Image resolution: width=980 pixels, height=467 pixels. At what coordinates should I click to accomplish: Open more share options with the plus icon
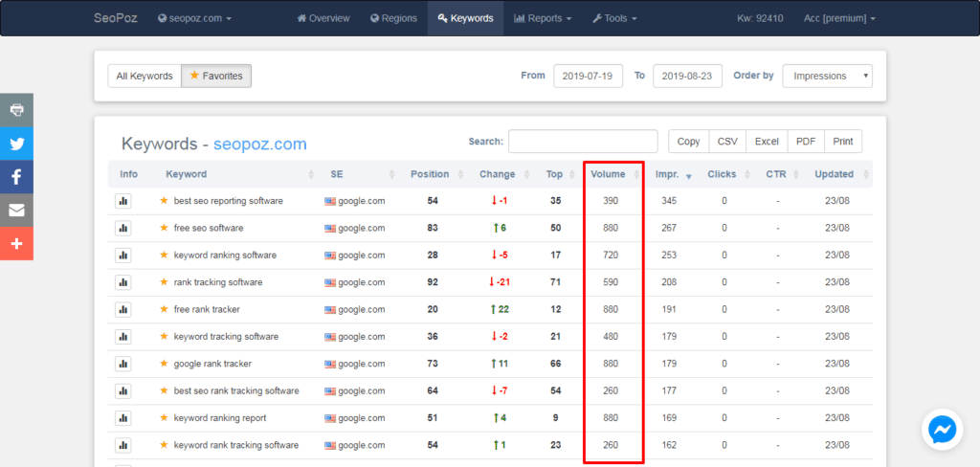tap(16, 243)
